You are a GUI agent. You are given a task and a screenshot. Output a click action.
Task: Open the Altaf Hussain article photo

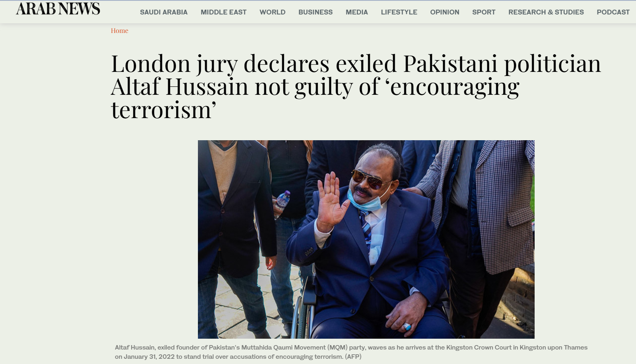point(366,239)
